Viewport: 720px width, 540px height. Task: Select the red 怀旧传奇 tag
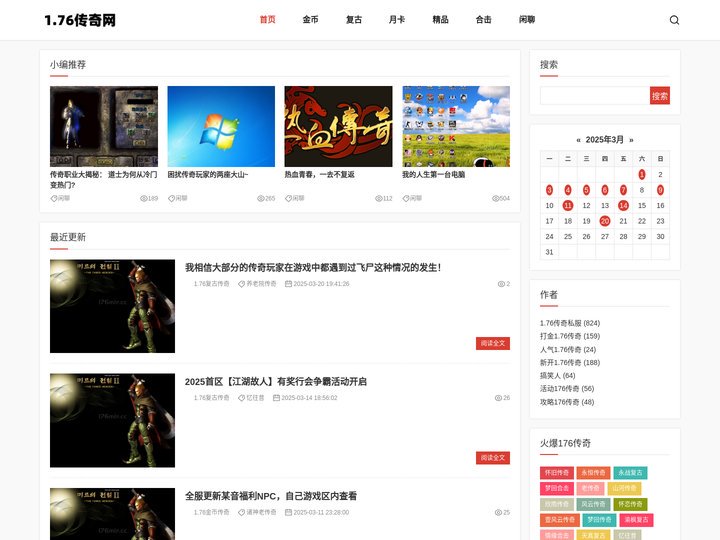point(557,472)
